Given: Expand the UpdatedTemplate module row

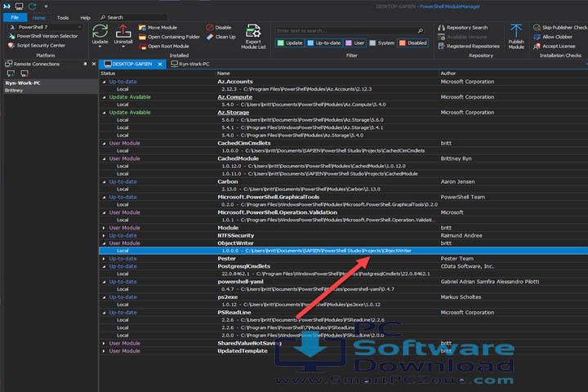Looking at the screenshot, I should click(104, 351).
